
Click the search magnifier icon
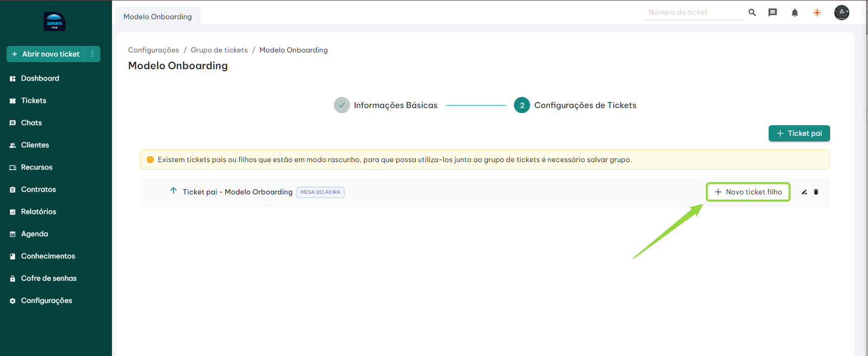(752, 13)
